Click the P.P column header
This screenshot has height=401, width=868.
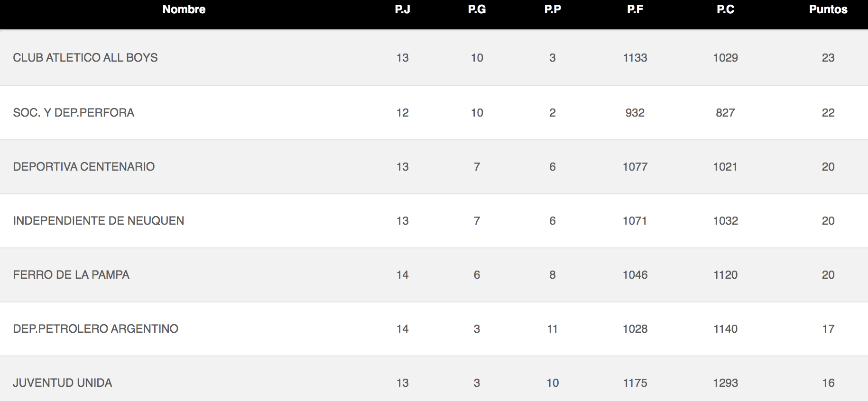click(x=553, y=9)
